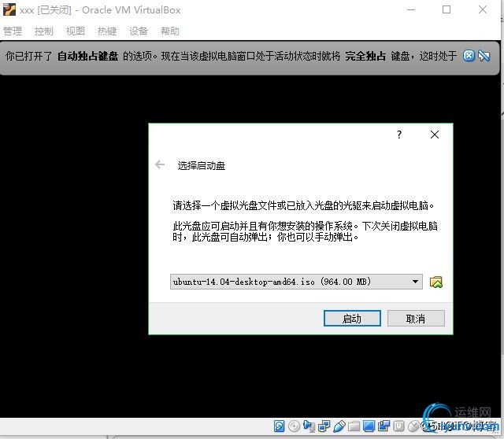Click the video capture status icon
Screen dimensions: 504x439
384,426
